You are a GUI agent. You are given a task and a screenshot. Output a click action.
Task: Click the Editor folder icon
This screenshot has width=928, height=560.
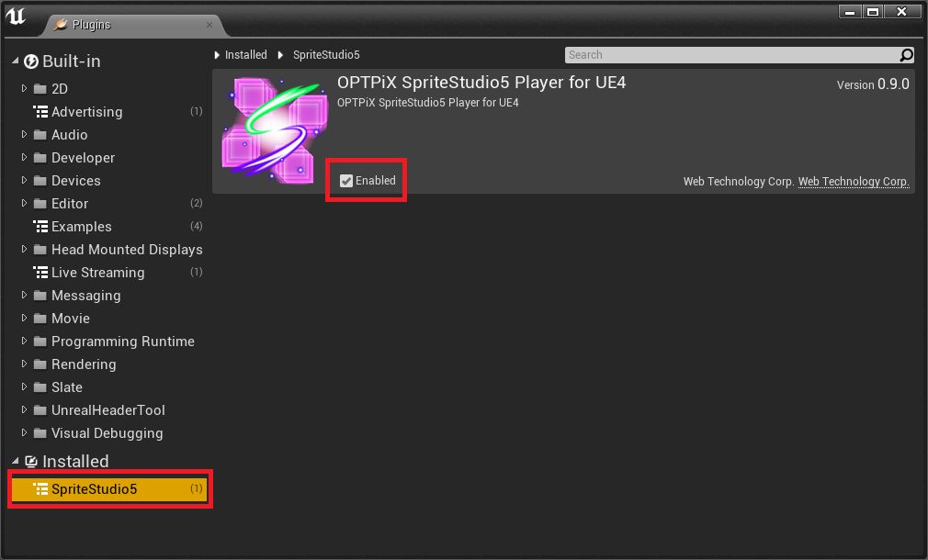tap(40, 204)
